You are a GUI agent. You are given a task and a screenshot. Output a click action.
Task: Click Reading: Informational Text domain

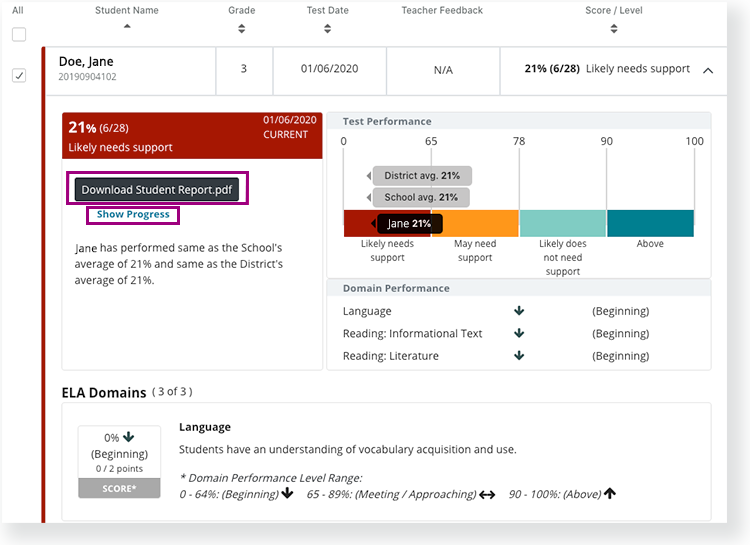pos(412,334)
